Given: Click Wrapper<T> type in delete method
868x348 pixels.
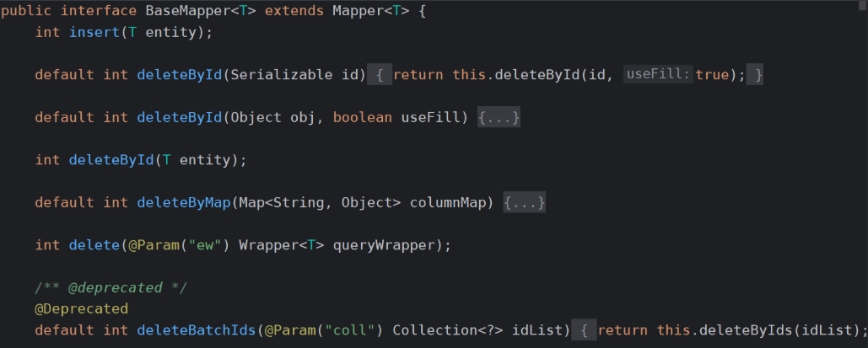Looking at the screenshot, I should (x=281, y=245).
